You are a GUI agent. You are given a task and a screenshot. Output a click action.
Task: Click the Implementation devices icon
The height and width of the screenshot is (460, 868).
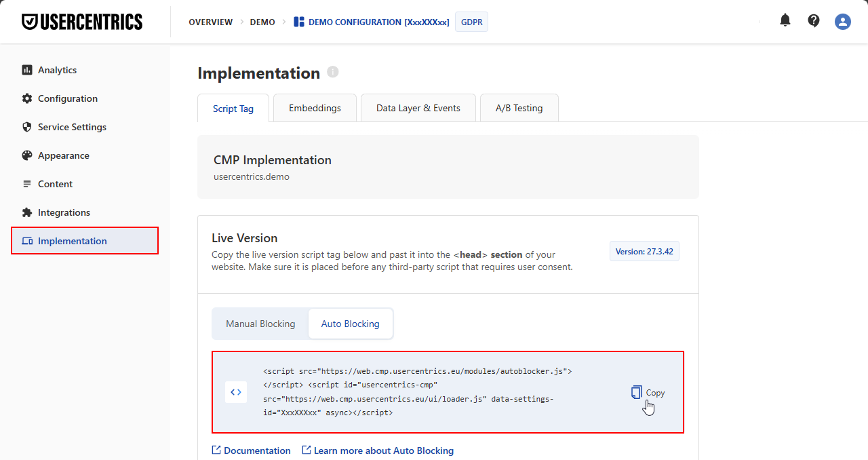pyautogui.click(x=27, y=241)
